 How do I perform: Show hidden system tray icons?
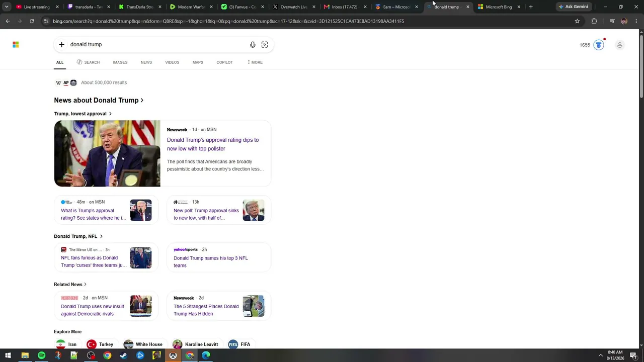pyautogui.click(x=600, y=355)
